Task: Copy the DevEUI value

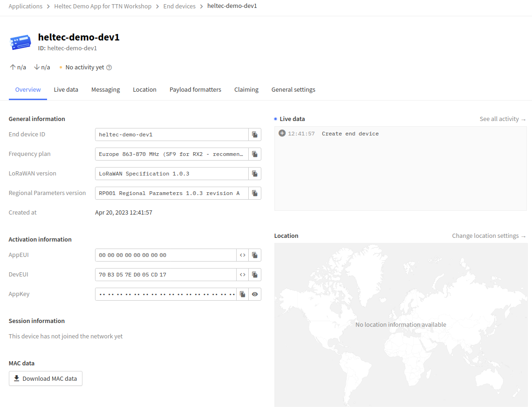Action: [255, 275]
